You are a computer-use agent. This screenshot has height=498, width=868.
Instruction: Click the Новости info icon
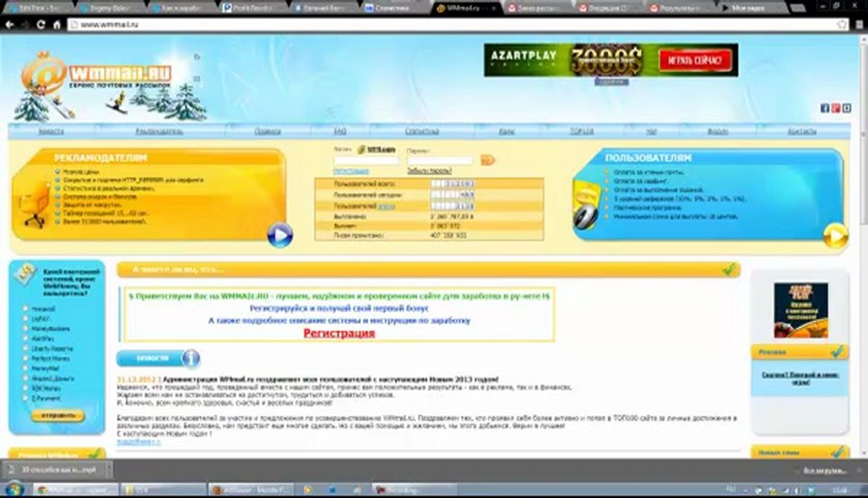click(x=190, y=358)
